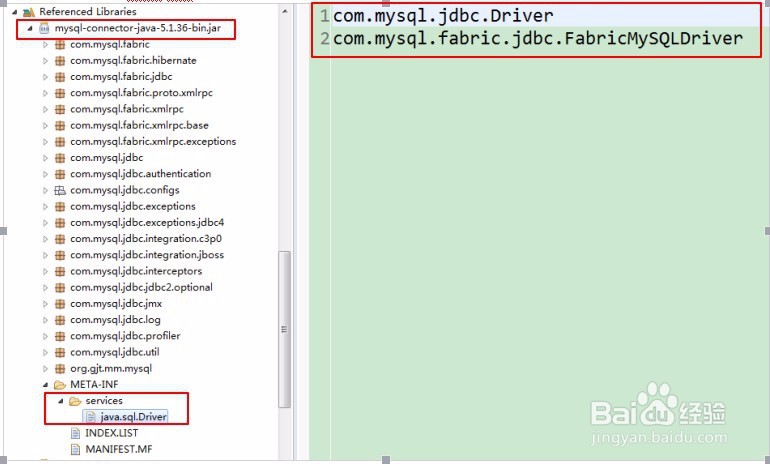
Task: Click editor line com.mysql.jdbc.Driver
Action: (443, 16)
